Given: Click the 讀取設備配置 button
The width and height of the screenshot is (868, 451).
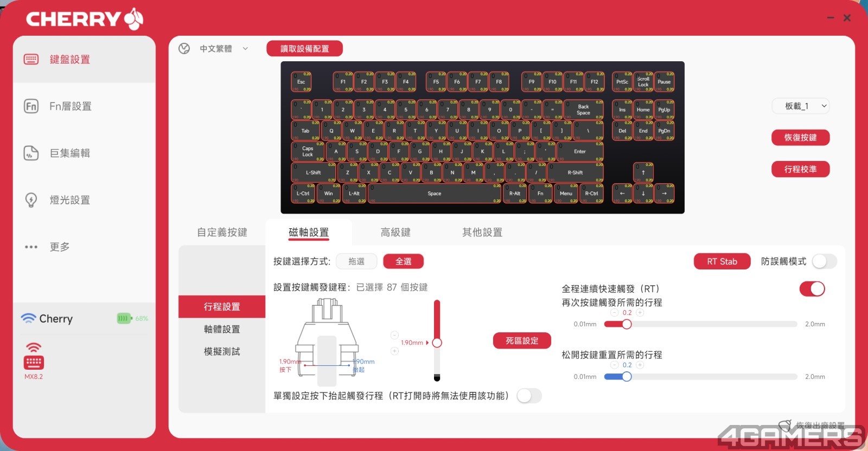Looking at the screenshot, I should (304, 49).
